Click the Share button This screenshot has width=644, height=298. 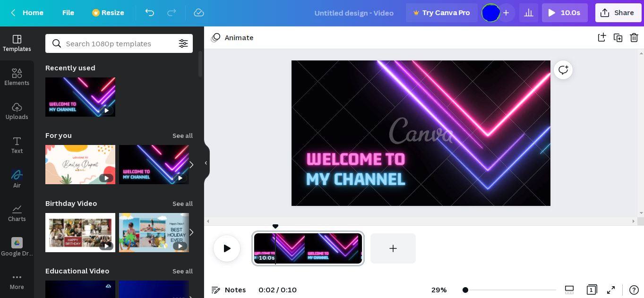pyautogui.click(x=618, y=13)
